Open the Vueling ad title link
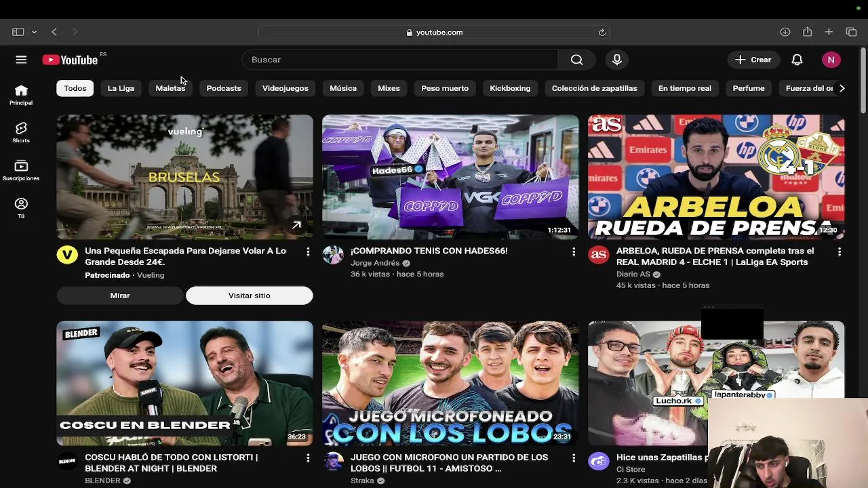 (x=185, y=256)
